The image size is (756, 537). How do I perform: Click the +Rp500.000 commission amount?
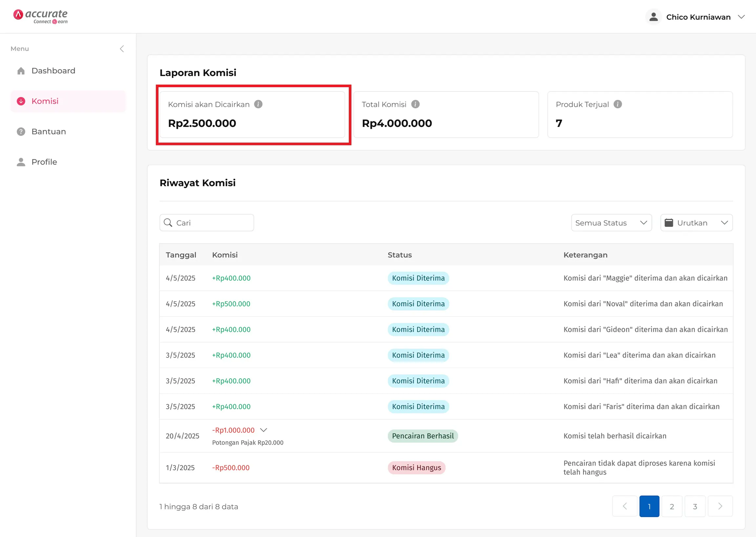click(231, 304)
